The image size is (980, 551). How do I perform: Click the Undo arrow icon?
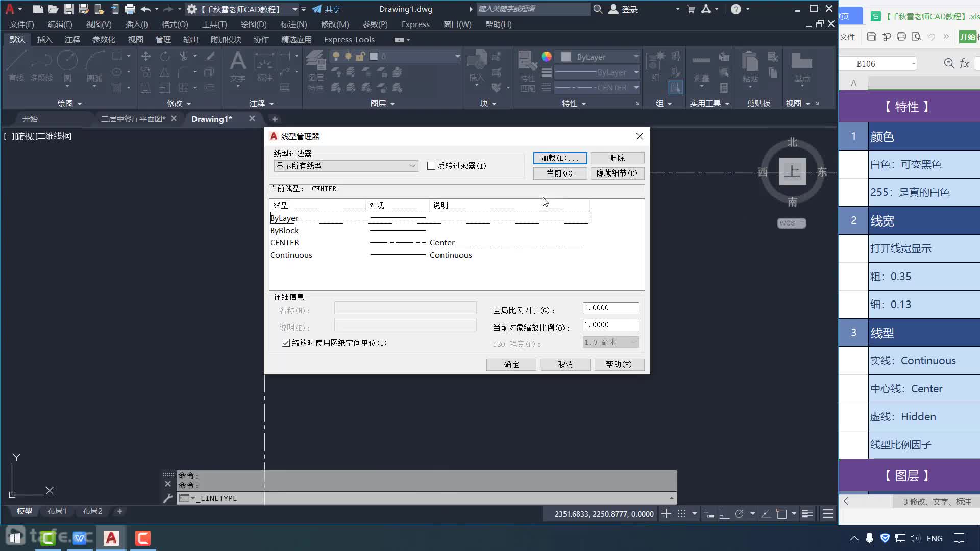(145, 9)
